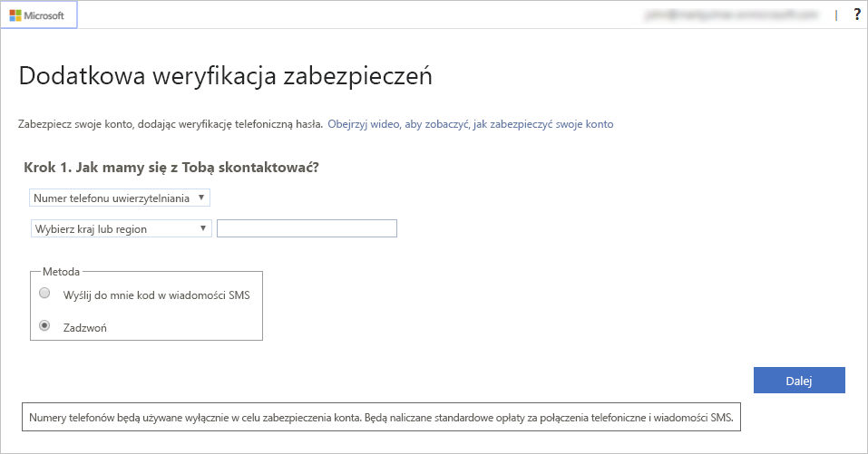
Task: Click heading 'Dodatkowa weryfikacja zabezpieczeń'
Action: pyautogui.click(x=225, y=76)
